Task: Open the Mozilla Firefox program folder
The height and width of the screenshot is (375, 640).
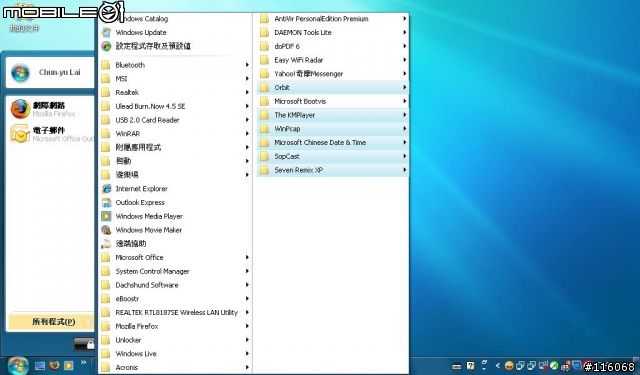Action: 175,326
